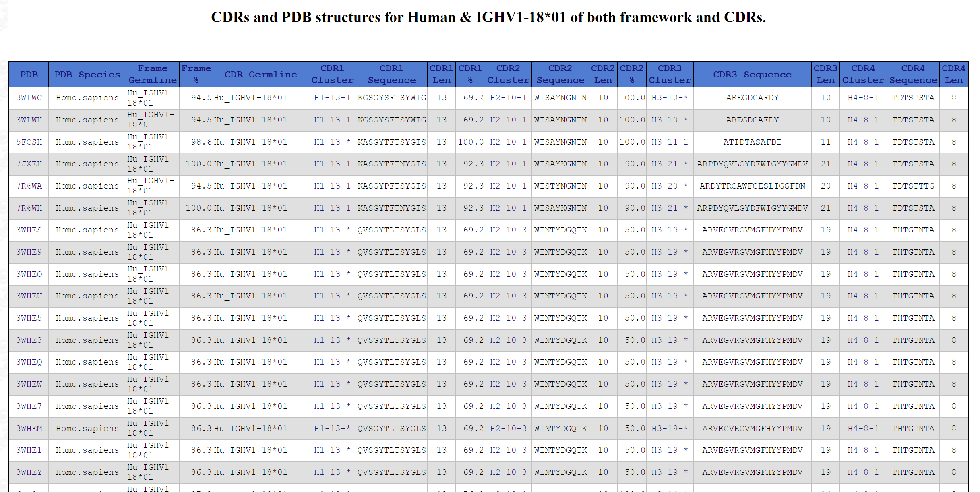Select frame percent 98.6 in 5FCSH row
This screenshot has width=980, height=493.
(201, 142)
